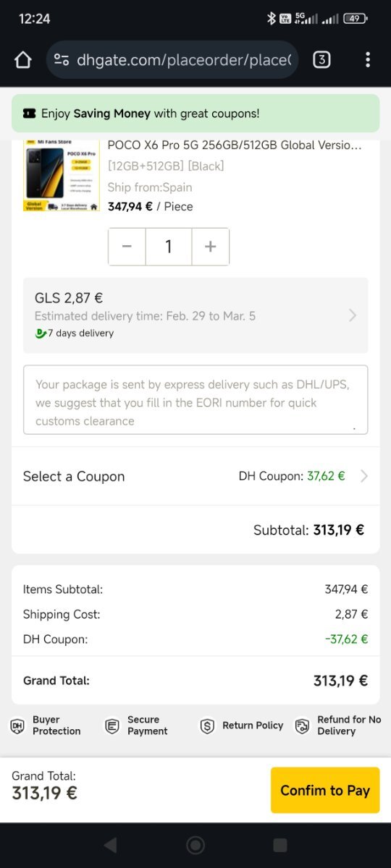Increase quantity with the plus button
The width and height of the screenshot is (391, 868).
pos(211,247)
